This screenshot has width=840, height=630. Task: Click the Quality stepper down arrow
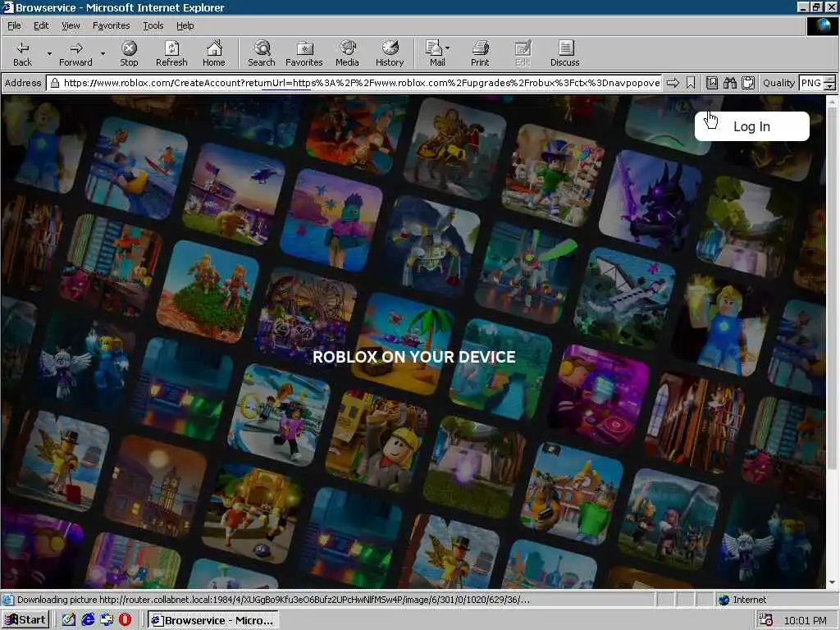pyautogui.click(x=830, y=87)
